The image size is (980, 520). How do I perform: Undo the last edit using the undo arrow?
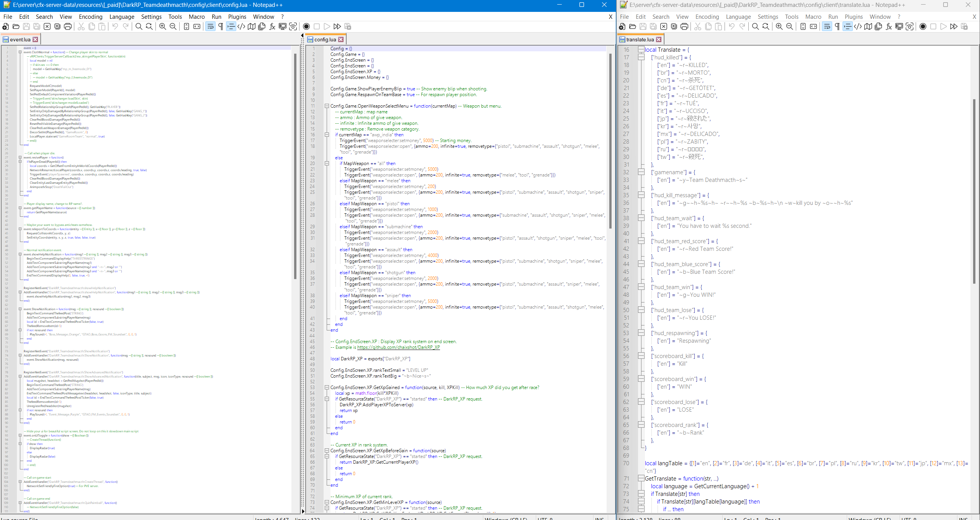tap(115, 26)
